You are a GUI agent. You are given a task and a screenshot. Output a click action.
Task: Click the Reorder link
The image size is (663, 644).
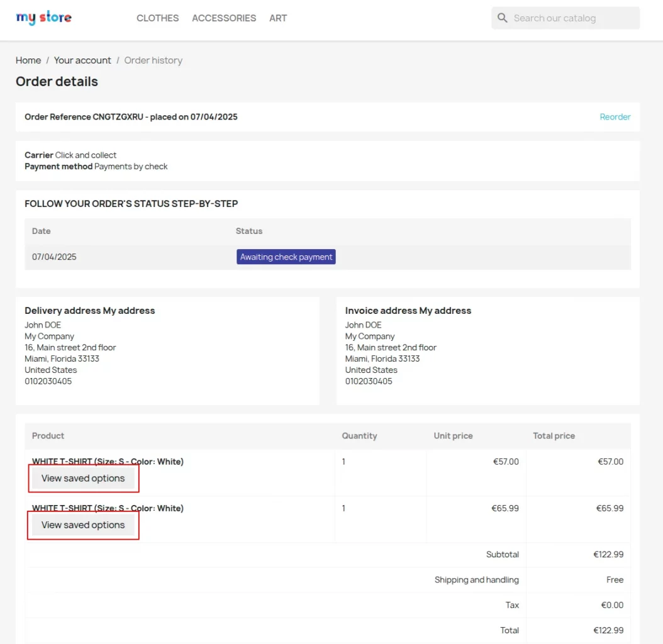[x=615, y=116]
